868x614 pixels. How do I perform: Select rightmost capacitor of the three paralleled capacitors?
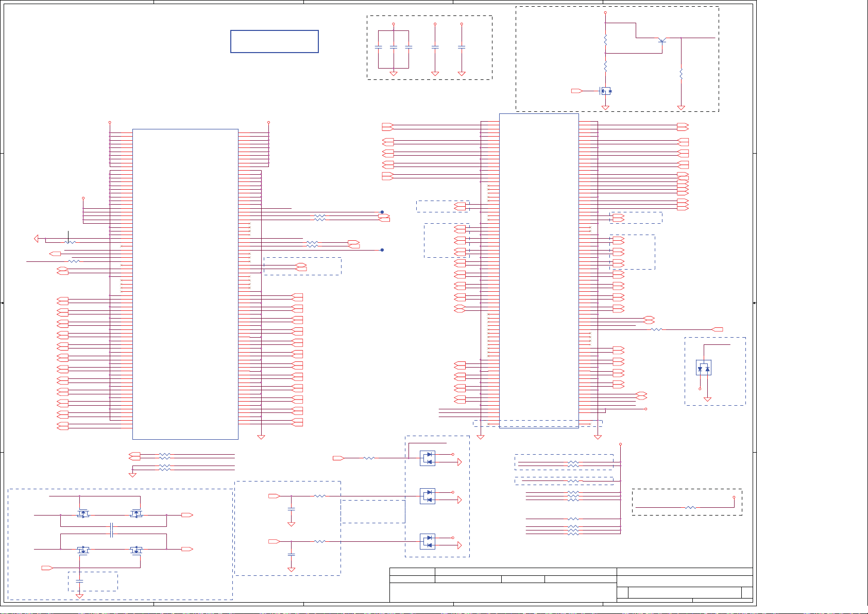(409, 47)
